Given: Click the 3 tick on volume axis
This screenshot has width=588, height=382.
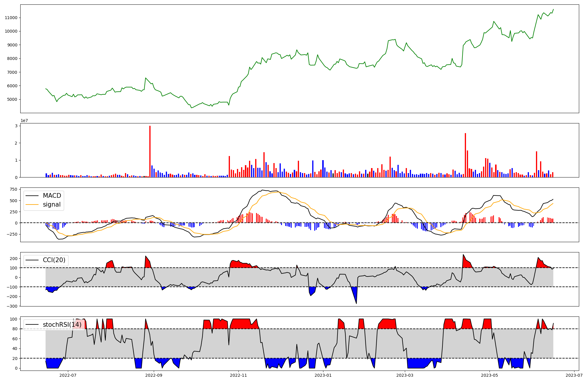Looking at the screenshot, I should [x=16, y=126].
